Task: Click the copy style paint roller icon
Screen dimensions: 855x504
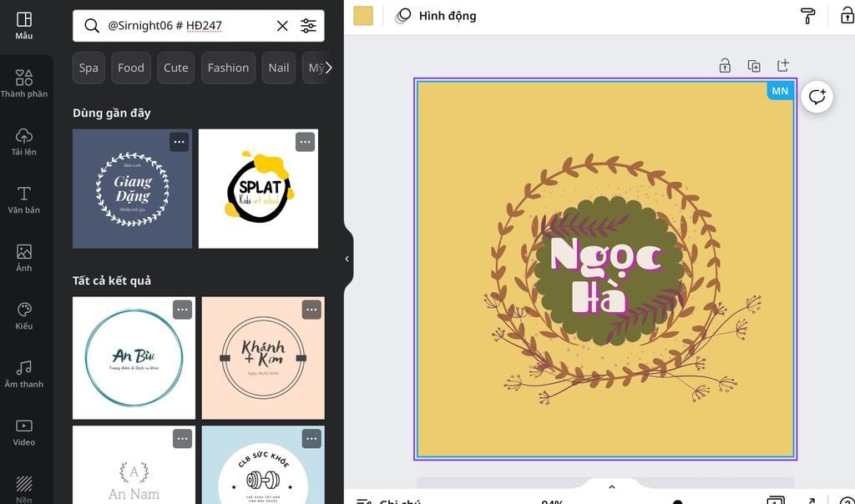Action: pos(807,16)
